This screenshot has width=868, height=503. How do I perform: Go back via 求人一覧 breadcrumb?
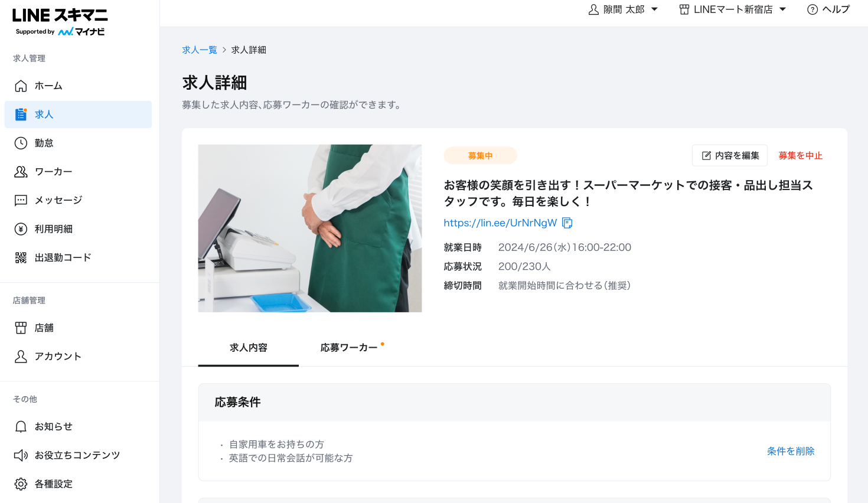200,50
